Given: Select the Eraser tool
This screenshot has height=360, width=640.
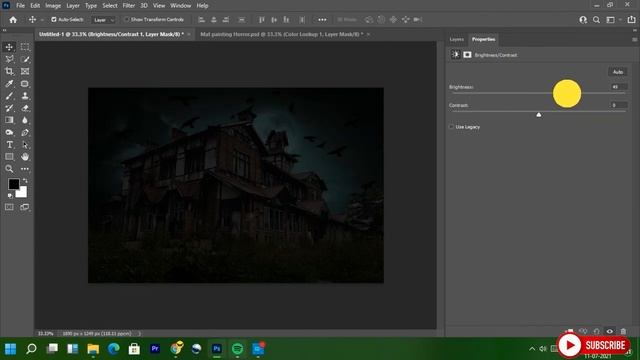Looking at the screenshot, I should [x=25, y=108].
